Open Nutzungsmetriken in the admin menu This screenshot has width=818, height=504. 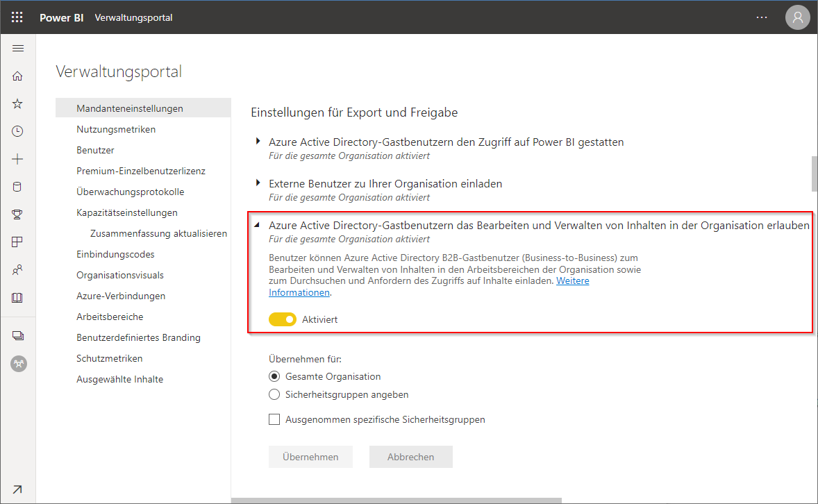[x=116, y=129]
